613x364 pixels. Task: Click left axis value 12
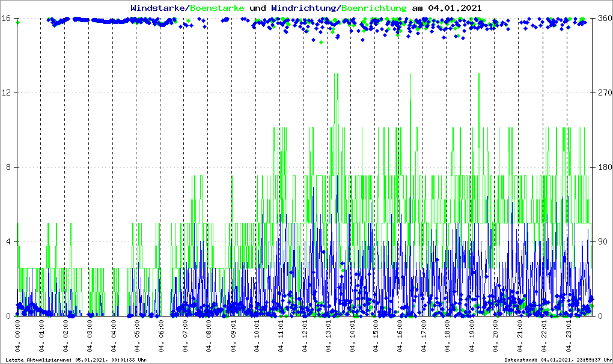6,93
